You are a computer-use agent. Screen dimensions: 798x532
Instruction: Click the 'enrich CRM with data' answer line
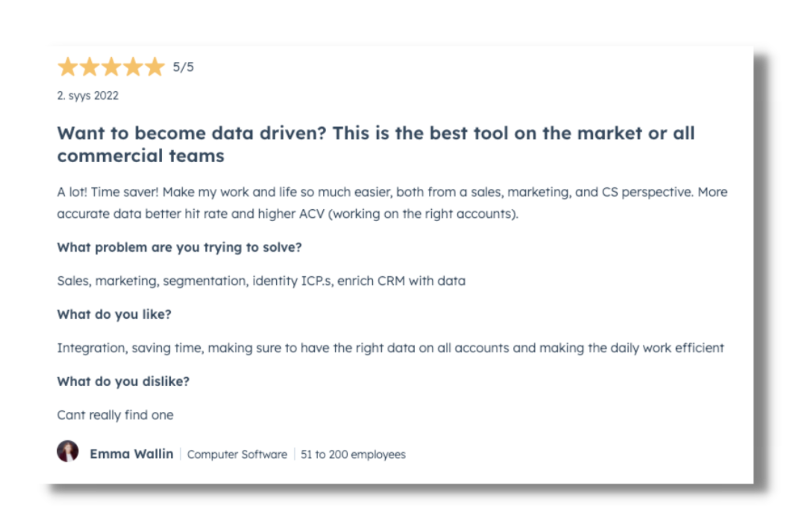pos(401,281)
